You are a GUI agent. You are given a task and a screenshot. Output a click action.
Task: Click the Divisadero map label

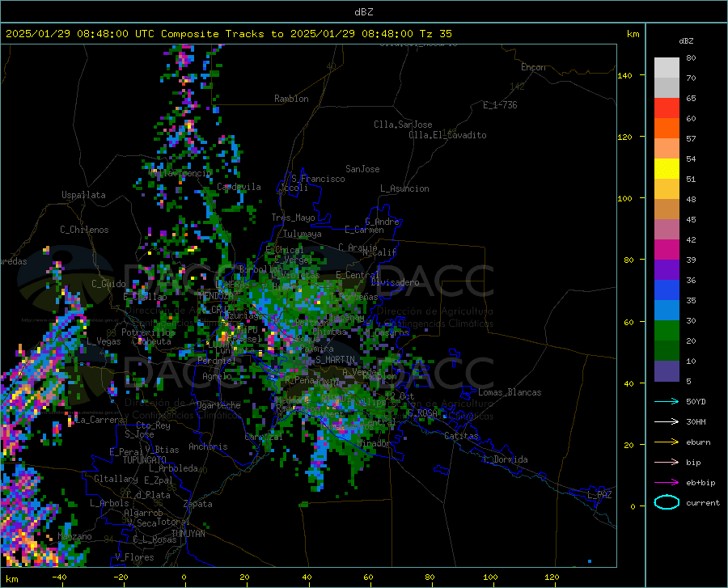pyautogui.click(x=395, y=282)
